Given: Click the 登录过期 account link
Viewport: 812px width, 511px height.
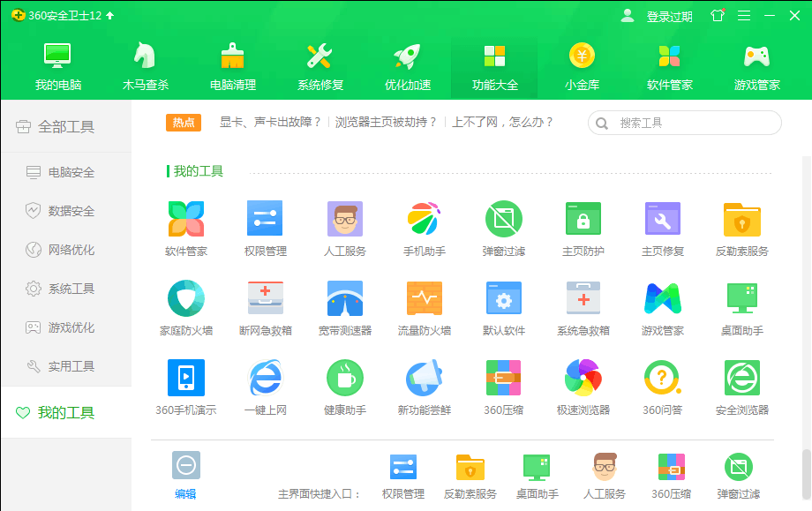Looking at the screenshot, I should [x=669, y=17].
